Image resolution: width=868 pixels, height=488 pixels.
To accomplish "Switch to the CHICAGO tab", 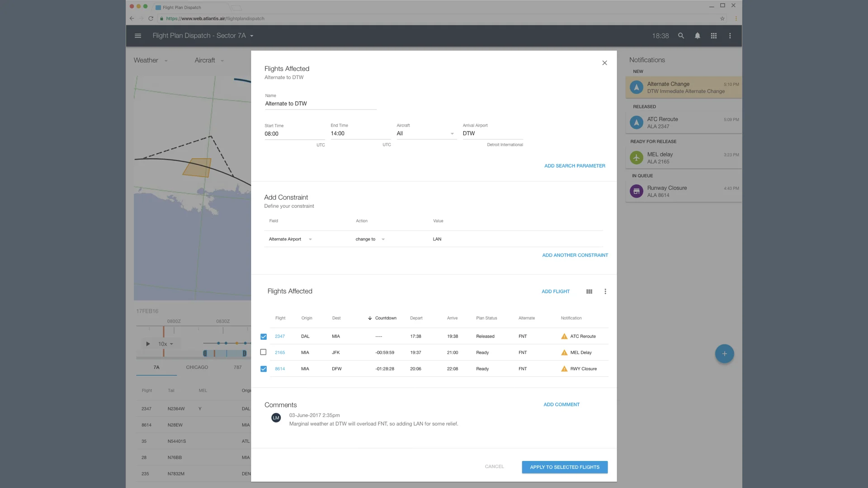I will point(197,367).
